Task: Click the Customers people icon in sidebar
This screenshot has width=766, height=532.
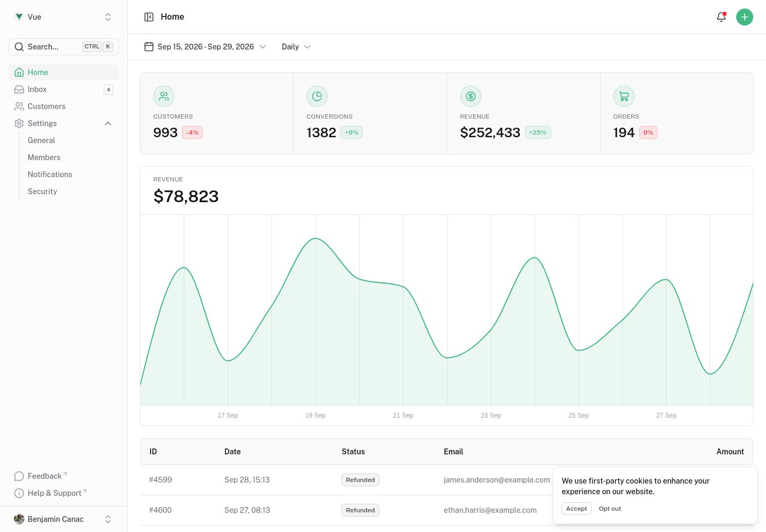Action: click(19, 106)
